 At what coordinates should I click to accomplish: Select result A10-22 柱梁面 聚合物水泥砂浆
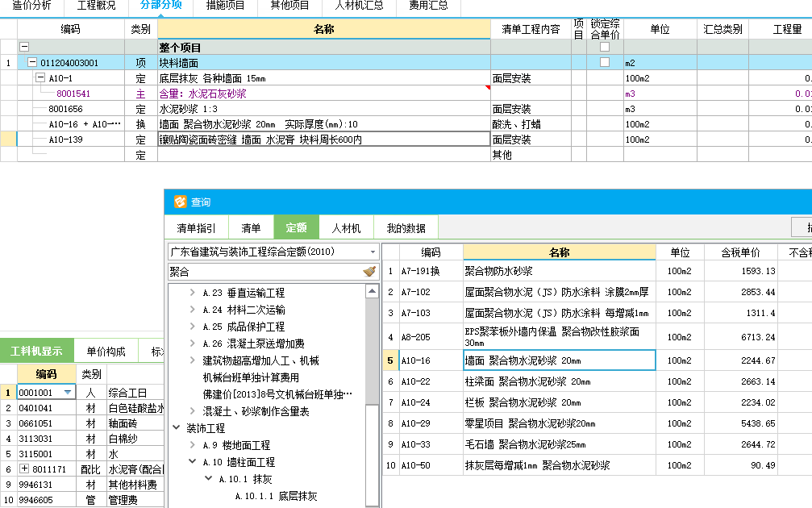(560, 381)
